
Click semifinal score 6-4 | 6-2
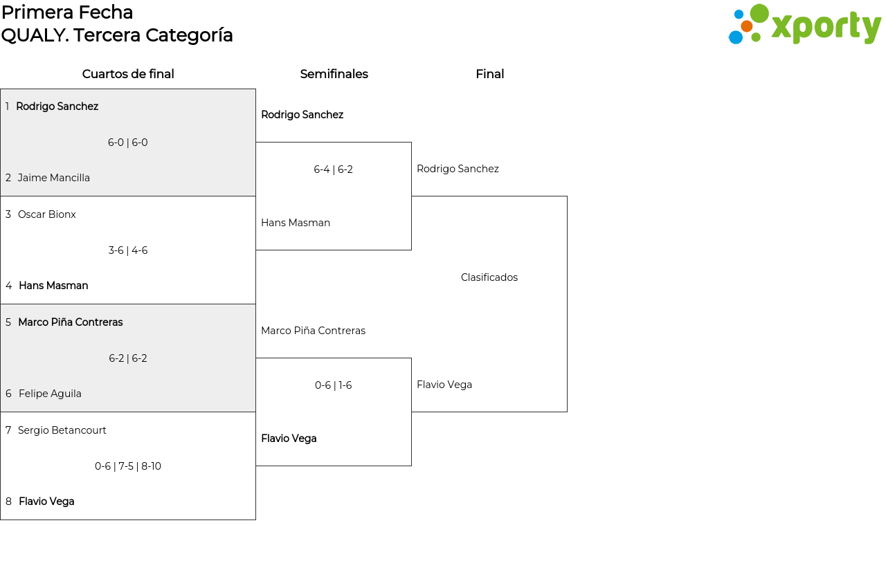coord(334,169)
